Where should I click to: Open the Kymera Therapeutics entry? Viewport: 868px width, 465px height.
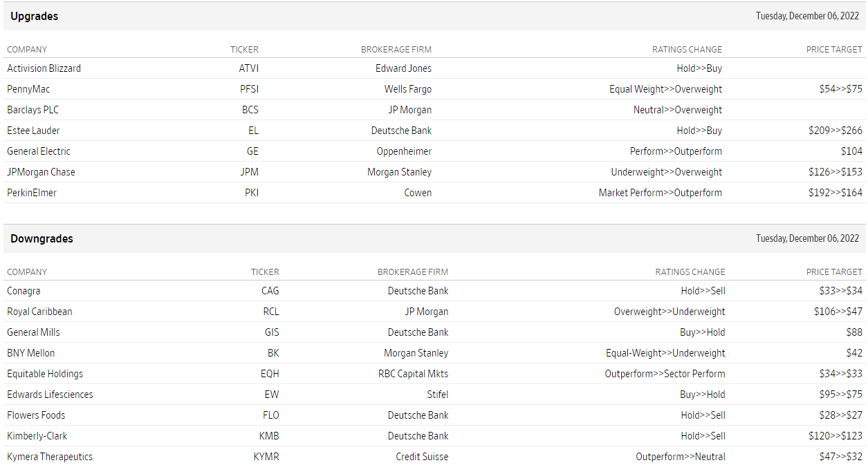(50, 457)
